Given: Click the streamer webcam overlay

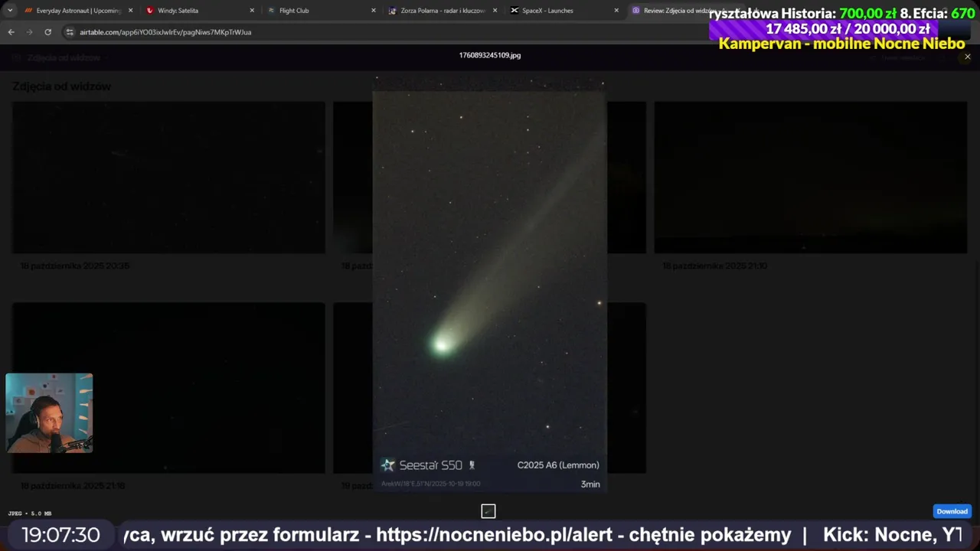Looking at the screenshot, I should point(49,413).
